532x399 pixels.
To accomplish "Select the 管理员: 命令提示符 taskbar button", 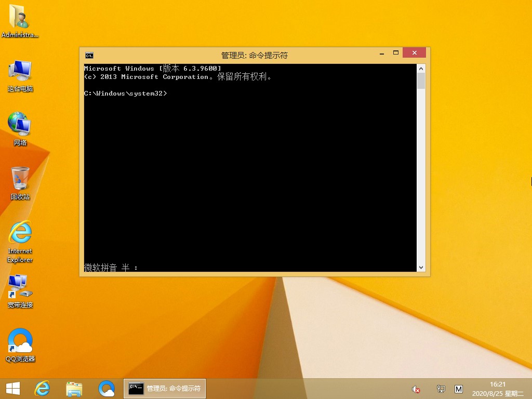I will pyautogui.click(x=164, y=389).
